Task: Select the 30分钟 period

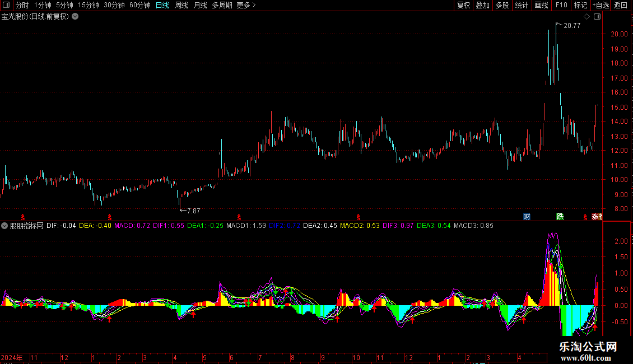Action: [x=114, y=5]
